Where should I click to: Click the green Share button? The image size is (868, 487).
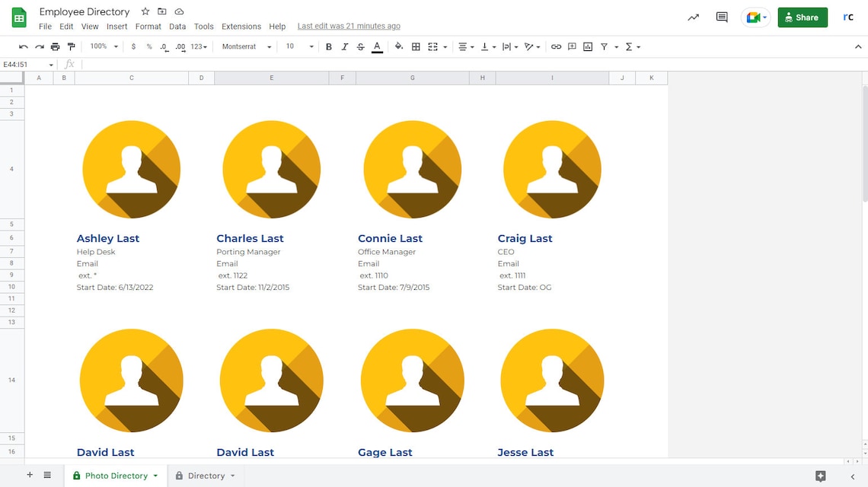pyautogui.click(x=802, y=18)
